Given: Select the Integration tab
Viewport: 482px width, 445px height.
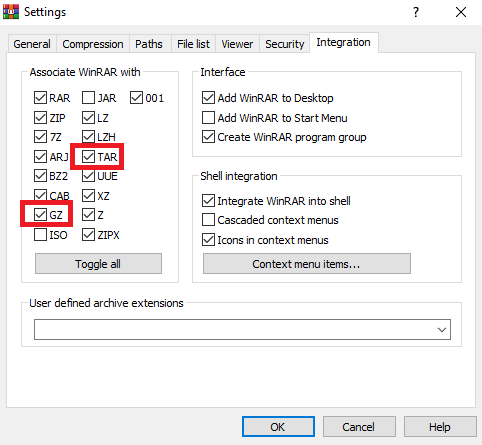Looking at the screenshot, I should tap(344, 42).
